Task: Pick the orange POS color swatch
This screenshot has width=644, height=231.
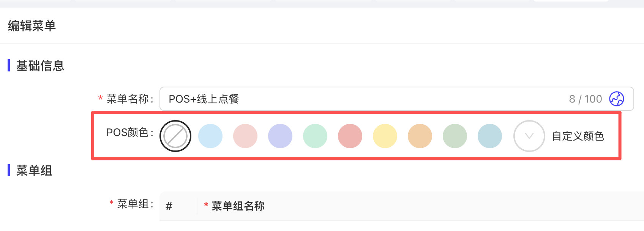Action: 420,136
